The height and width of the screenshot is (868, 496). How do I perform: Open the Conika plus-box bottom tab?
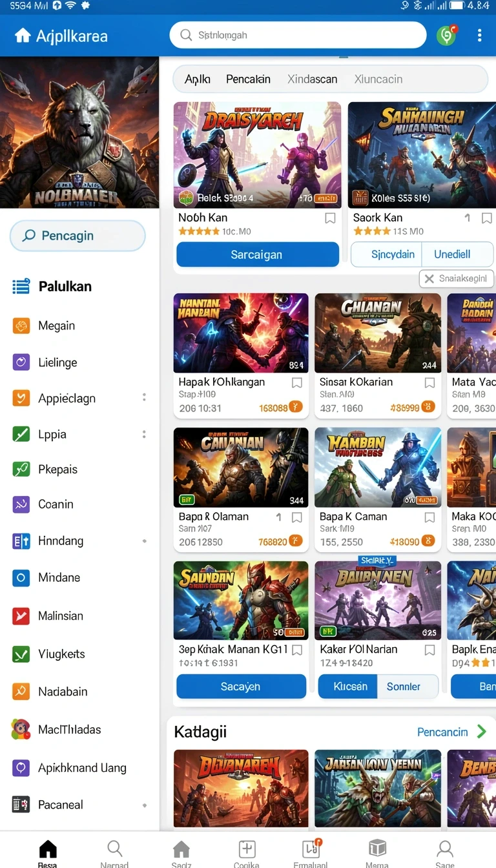[x=247, y=854]
